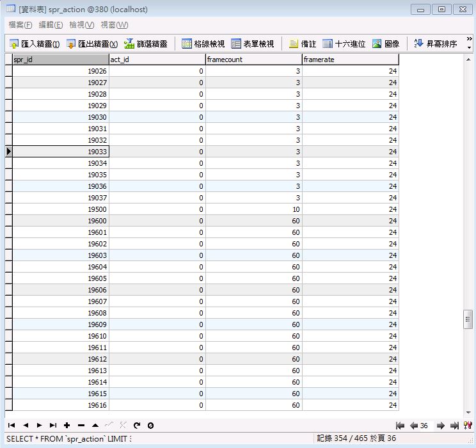
Task: Click the framecount column header
Action: tap(254, 60)
